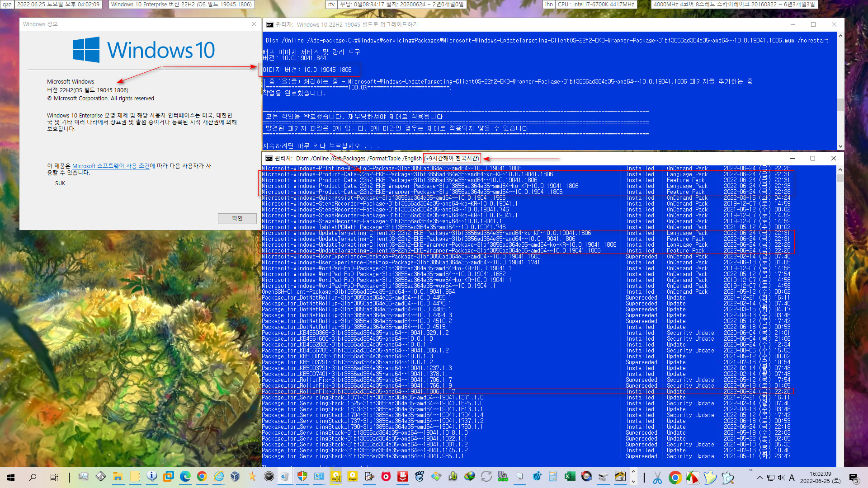Open VirtualBox cube icon on the taskbar
Viewport: 868px width, 488px height.
click(x=235, y=477)
